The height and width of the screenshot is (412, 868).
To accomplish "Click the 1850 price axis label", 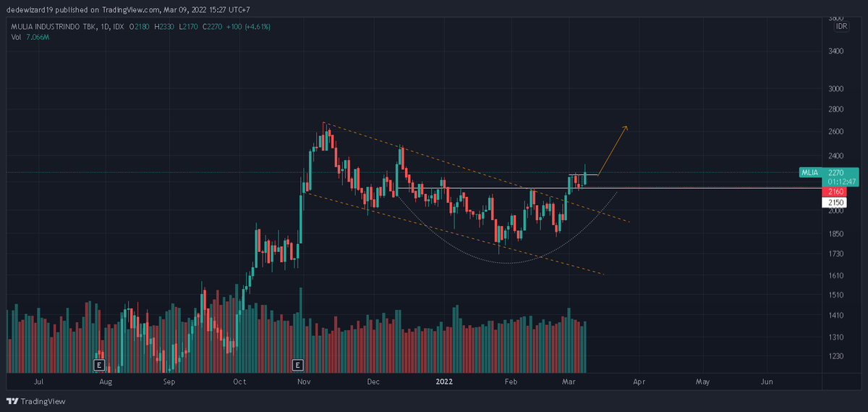I will pos(835,234).
